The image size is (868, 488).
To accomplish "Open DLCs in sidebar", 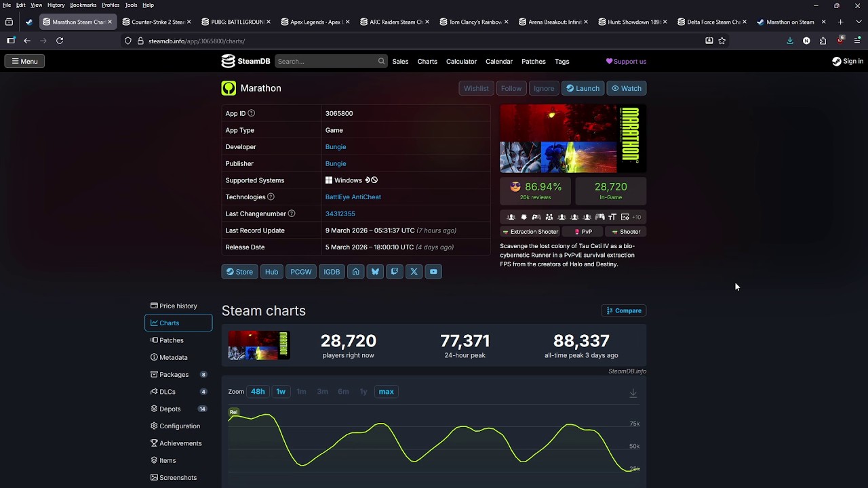I will point(178,392).
